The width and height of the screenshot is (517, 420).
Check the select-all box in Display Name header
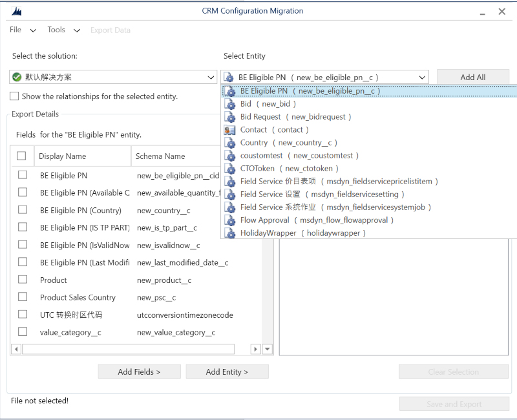(21, 156)
